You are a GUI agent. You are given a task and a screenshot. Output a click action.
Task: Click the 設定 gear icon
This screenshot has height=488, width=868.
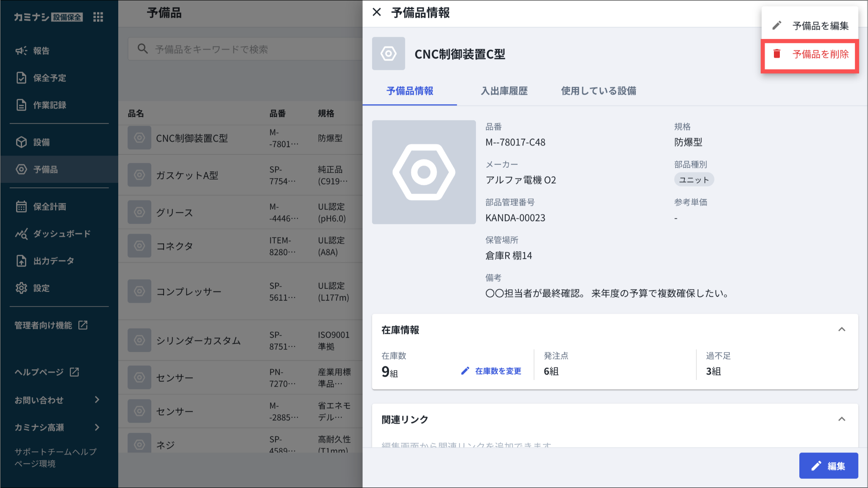[21, 288]
